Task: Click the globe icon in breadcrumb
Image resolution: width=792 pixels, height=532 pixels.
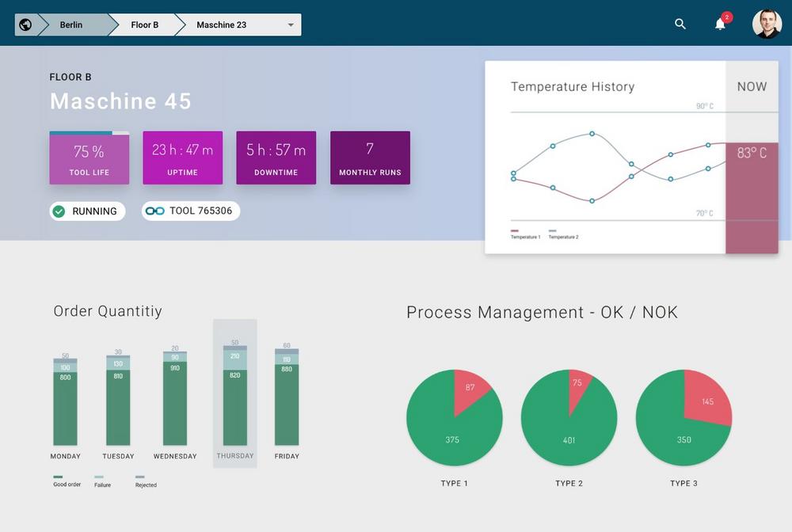Action: pyautogui.click(x=25, y=25)
